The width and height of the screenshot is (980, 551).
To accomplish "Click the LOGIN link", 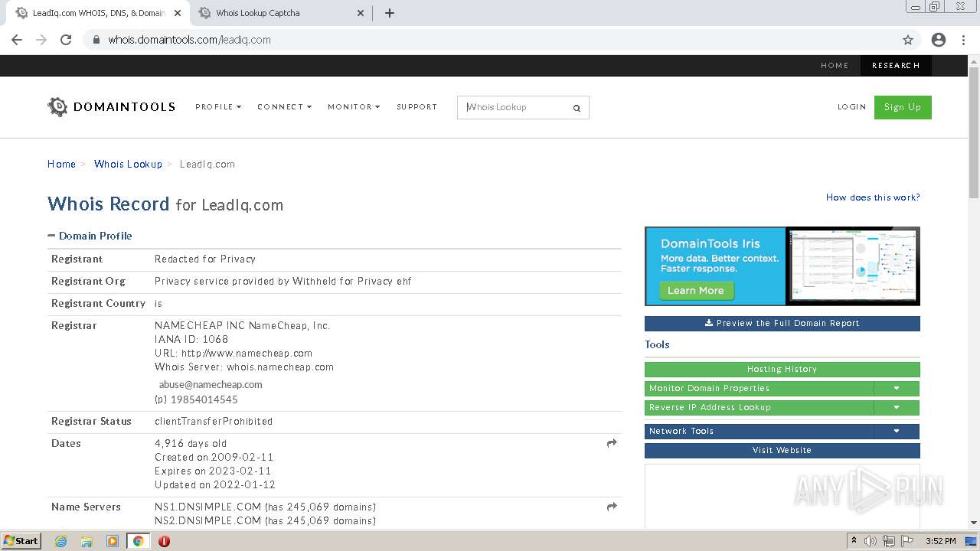I will point(851,107).
